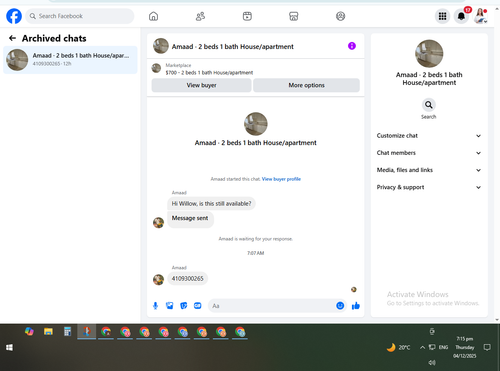Expand the Privacy & support section

(x=429, y=187)
